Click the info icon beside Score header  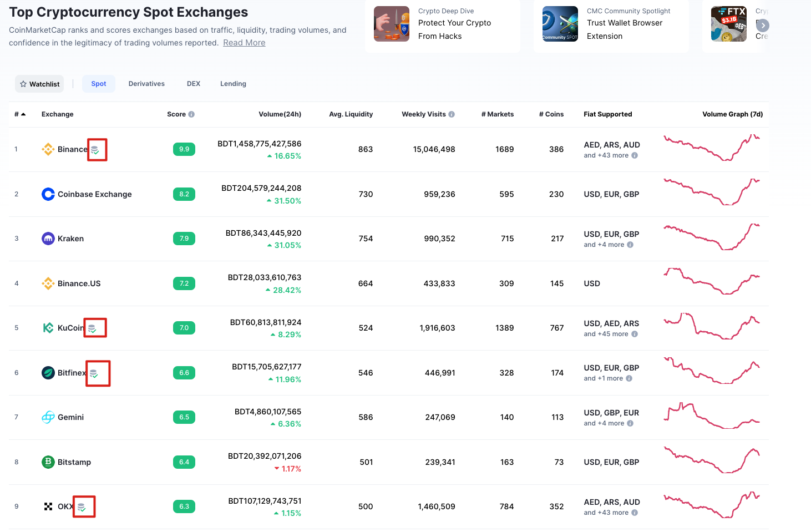point(191,114)
